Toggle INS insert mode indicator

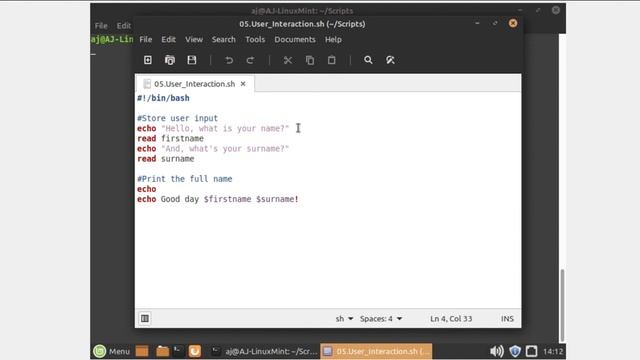click(507, 318)
